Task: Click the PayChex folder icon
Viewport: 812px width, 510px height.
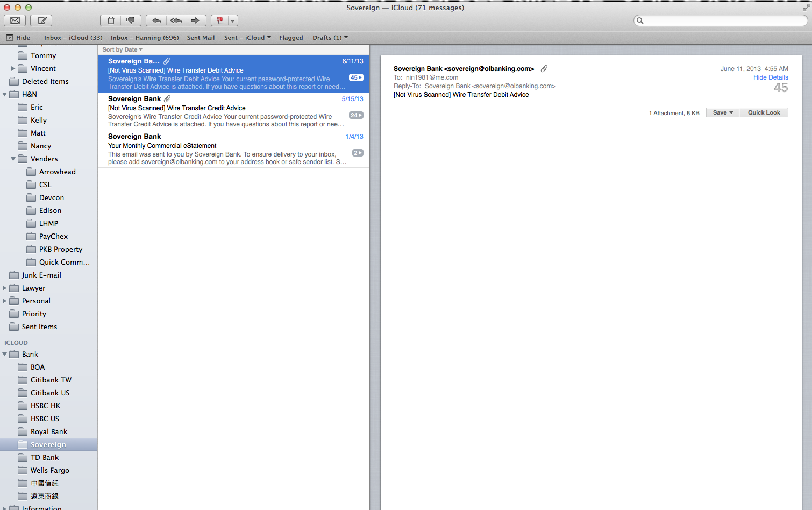Action: tap(31, 236)
